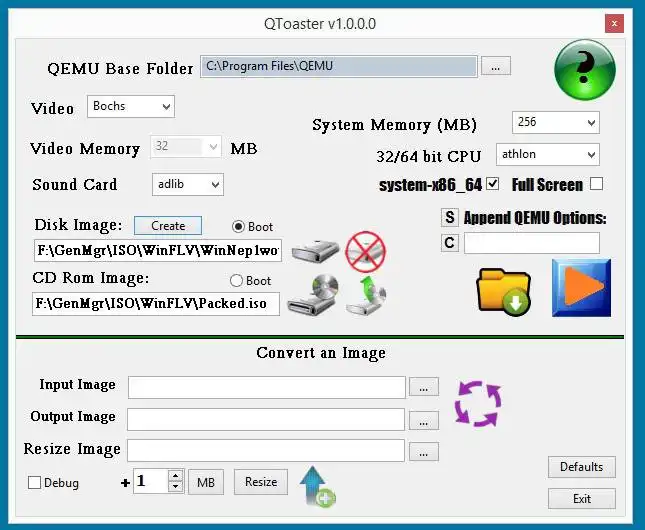The image size is (645, 530).
Task: Start QEMU with orange play button
Action: pyautogui.click(x=581, y=288)
